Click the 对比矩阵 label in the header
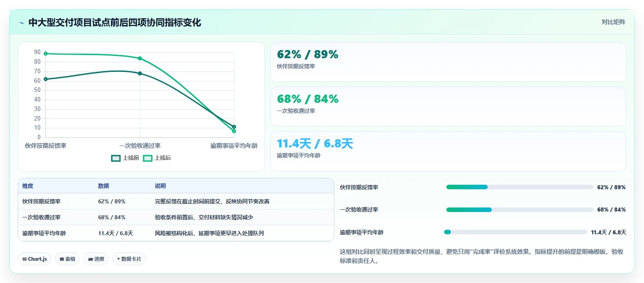Image resolution: width=644 pixels, height=283 pixels. [x=613, y=22]
